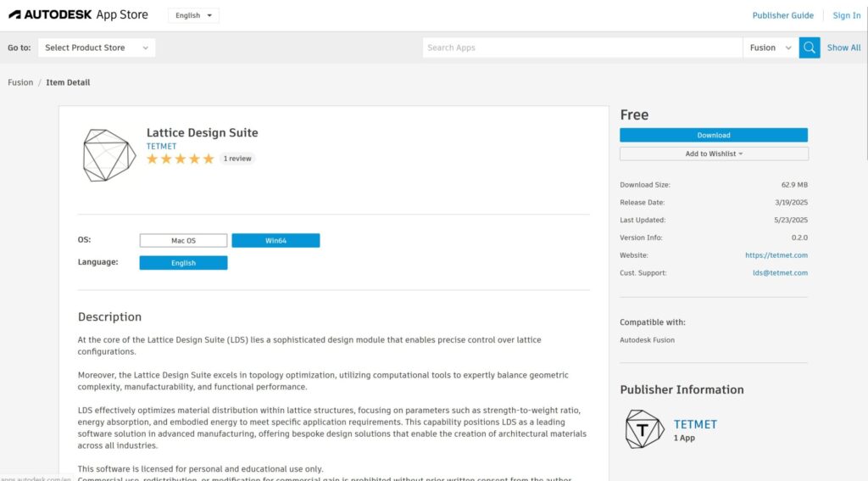Click the Show All link
Image resolution: width=868 pixels, height=481 pixels.
click(x=843, y=48)
